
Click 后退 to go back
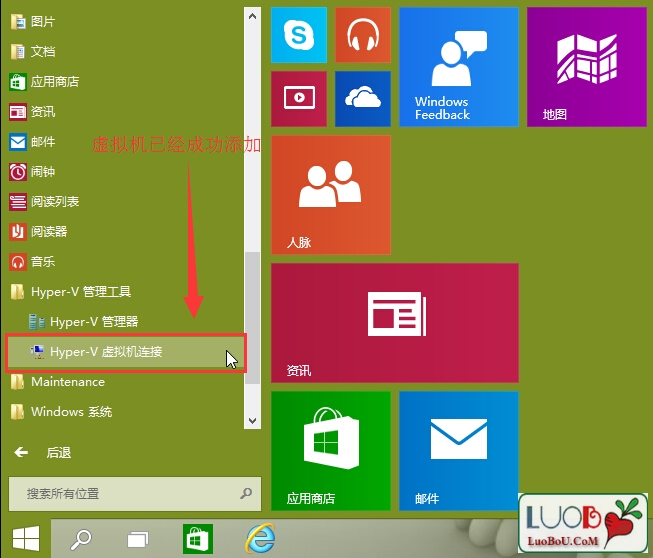click(42, 453)
